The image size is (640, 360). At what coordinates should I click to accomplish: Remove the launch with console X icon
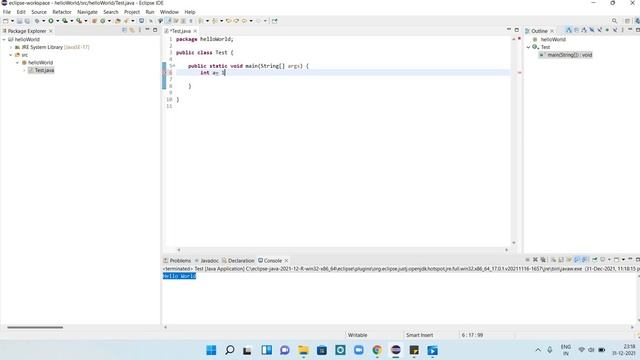(535, 260)
